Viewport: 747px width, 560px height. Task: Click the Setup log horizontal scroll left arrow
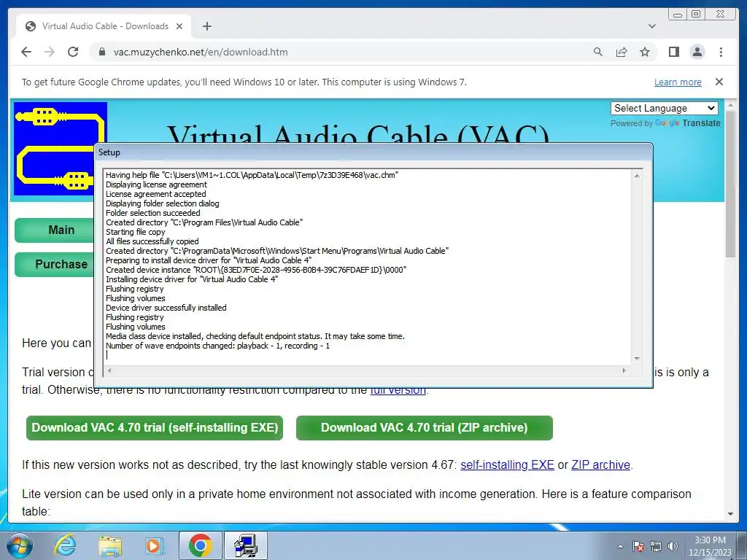coord(109,370)
